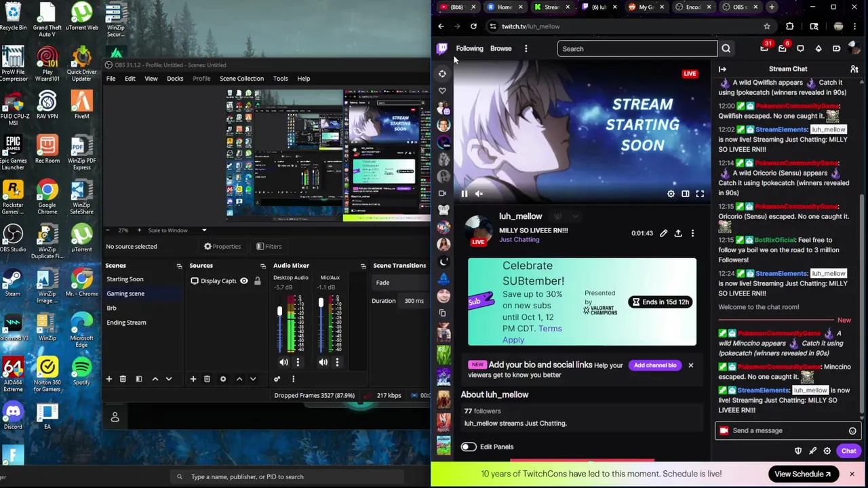Open stream player settings gear

(x=671, y=194)
